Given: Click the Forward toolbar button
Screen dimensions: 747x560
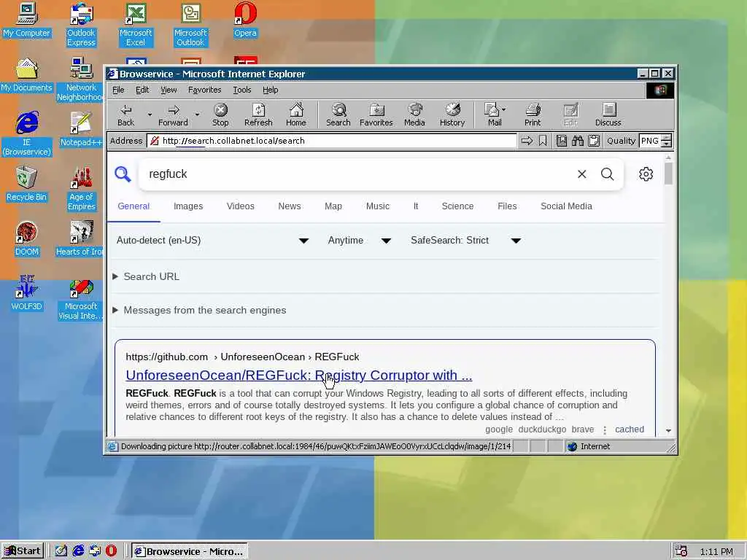Looking at the screenshot, I should 173,115.
